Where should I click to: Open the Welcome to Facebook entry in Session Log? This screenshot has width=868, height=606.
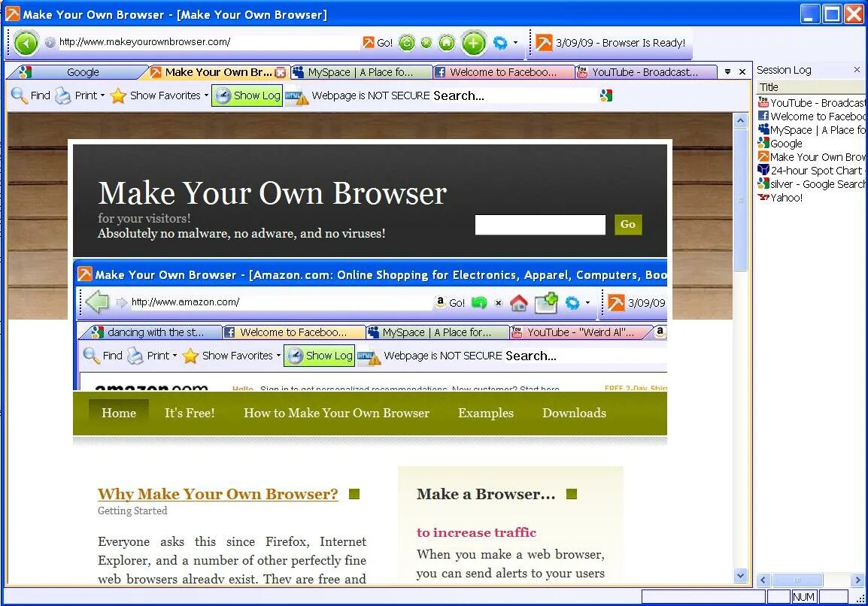[811, 117]
